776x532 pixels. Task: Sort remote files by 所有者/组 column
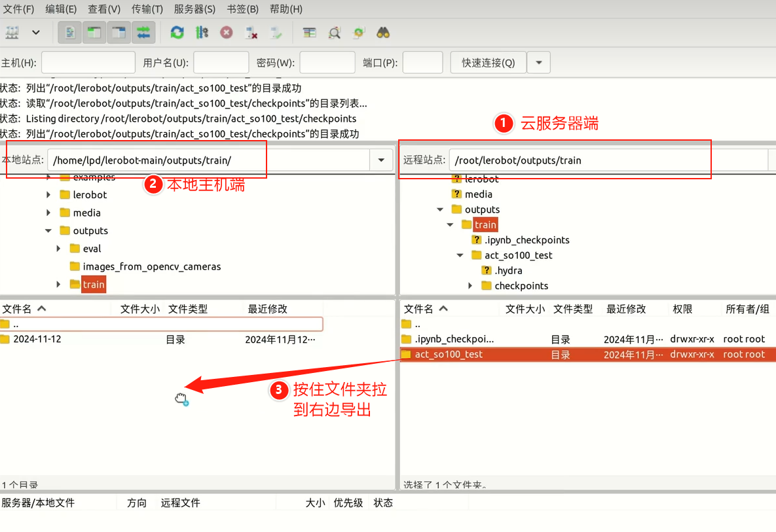747,309
